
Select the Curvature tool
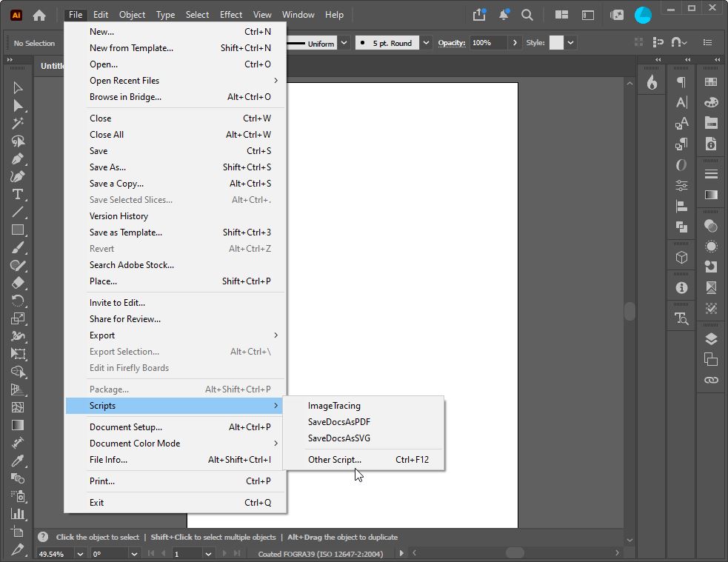tap(18, 176)
